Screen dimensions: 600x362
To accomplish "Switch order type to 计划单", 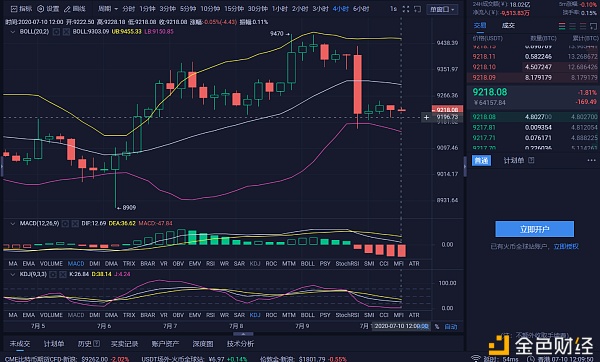I will pyautogui.click(x=514, y=160).
